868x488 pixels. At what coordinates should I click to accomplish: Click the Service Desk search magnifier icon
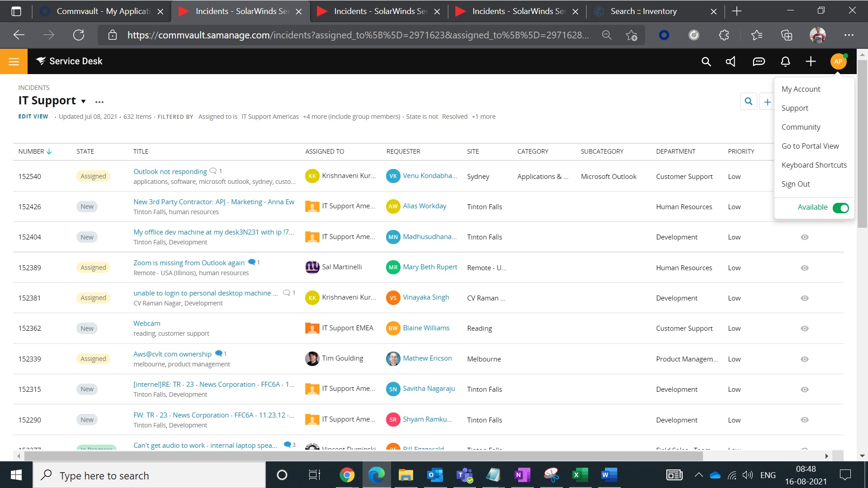click(x=706, y=61)
